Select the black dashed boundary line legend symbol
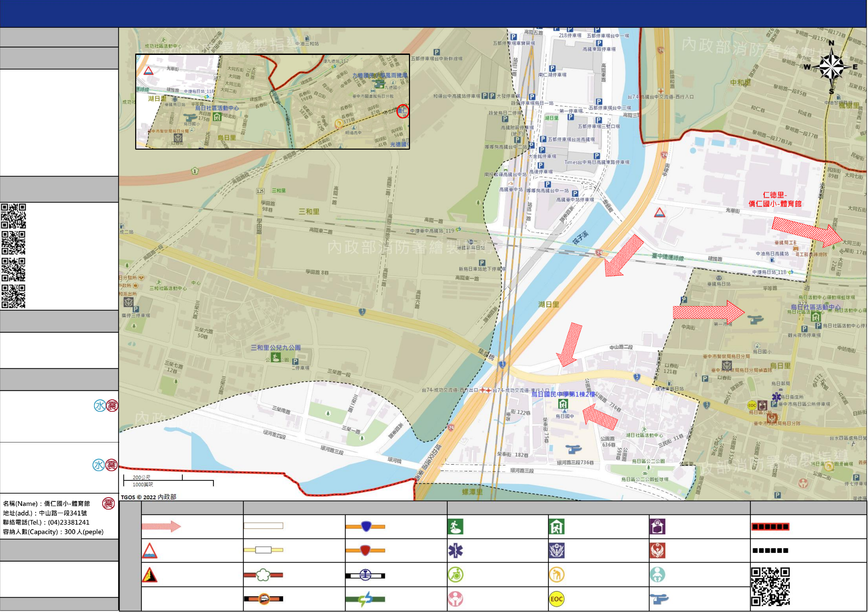The width and height of the screenshot is (868, 613). 771,551
